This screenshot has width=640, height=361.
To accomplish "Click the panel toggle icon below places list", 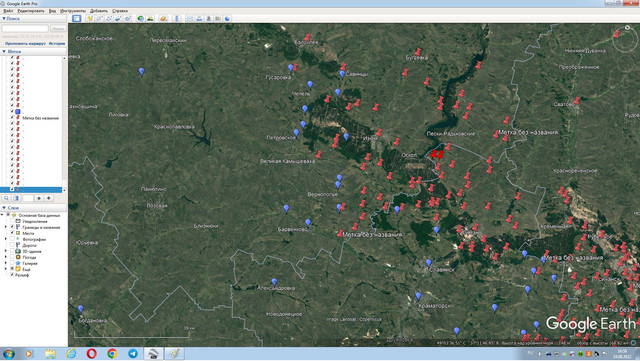I will click(x=16, y=198).
